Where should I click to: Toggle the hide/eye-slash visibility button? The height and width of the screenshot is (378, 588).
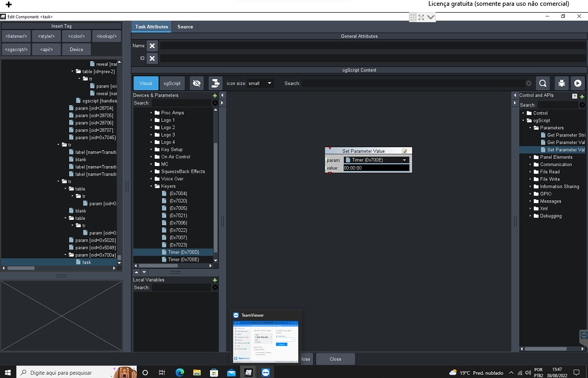pos(196,83)
